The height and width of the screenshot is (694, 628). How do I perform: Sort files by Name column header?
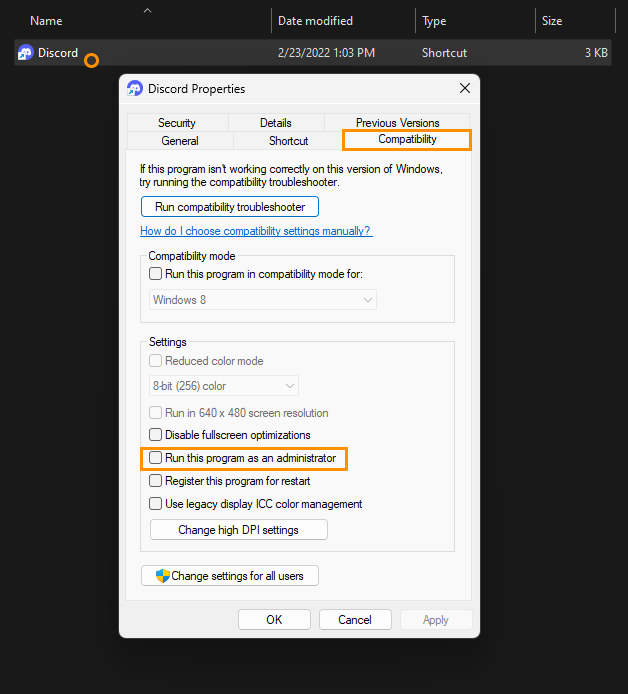(x=46, y=21)
